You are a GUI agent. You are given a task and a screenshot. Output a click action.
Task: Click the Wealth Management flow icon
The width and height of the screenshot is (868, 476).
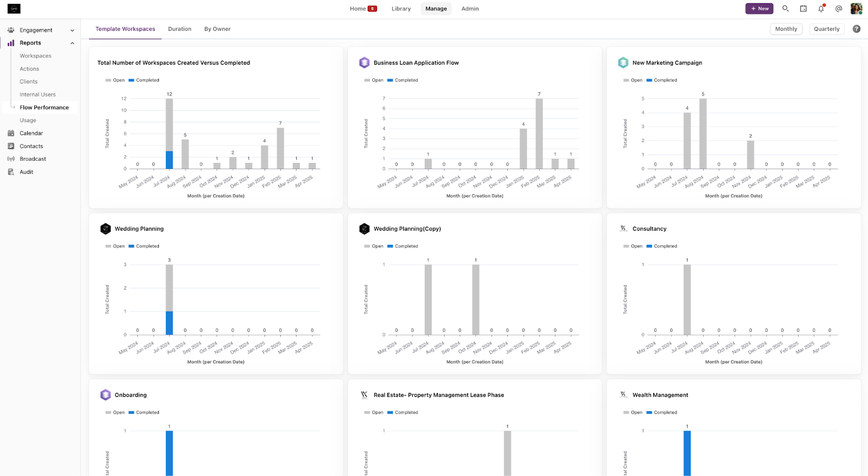click(x=623, y=395)
